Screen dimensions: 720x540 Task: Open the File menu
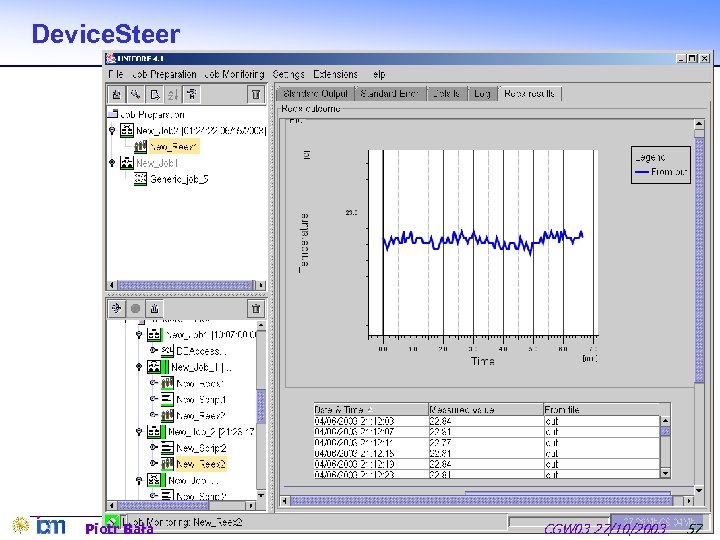point(116,74)
